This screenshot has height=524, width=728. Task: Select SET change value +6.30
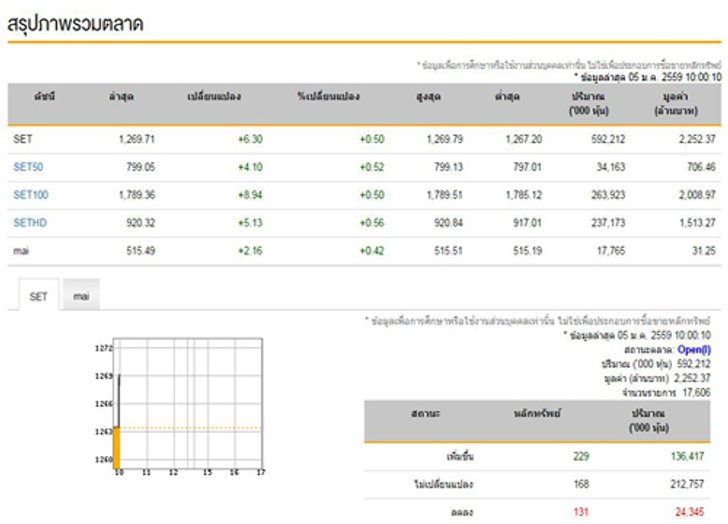250,139
